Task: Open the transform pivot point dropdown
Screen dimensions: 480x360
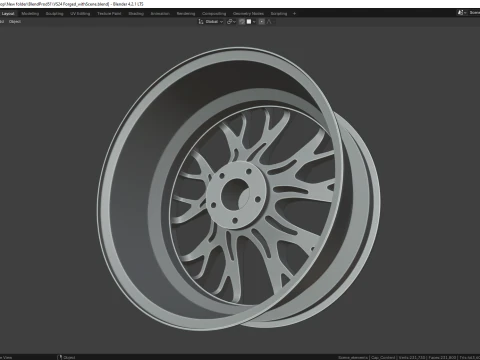Action: (231, 22)
